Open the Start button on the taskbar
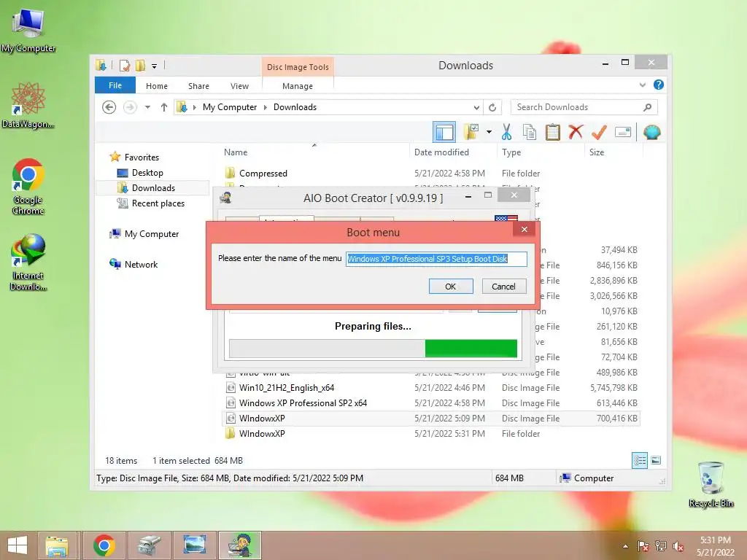The width and height of the screenshot is (747, 560). point(18,545)
